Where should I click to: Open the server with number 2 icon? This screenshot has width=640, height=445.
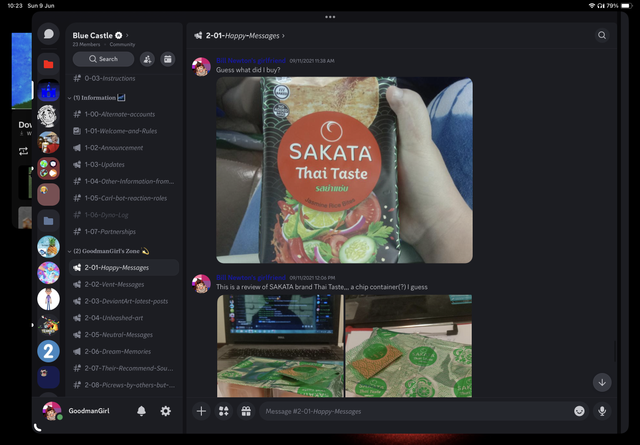click(49, 351)
